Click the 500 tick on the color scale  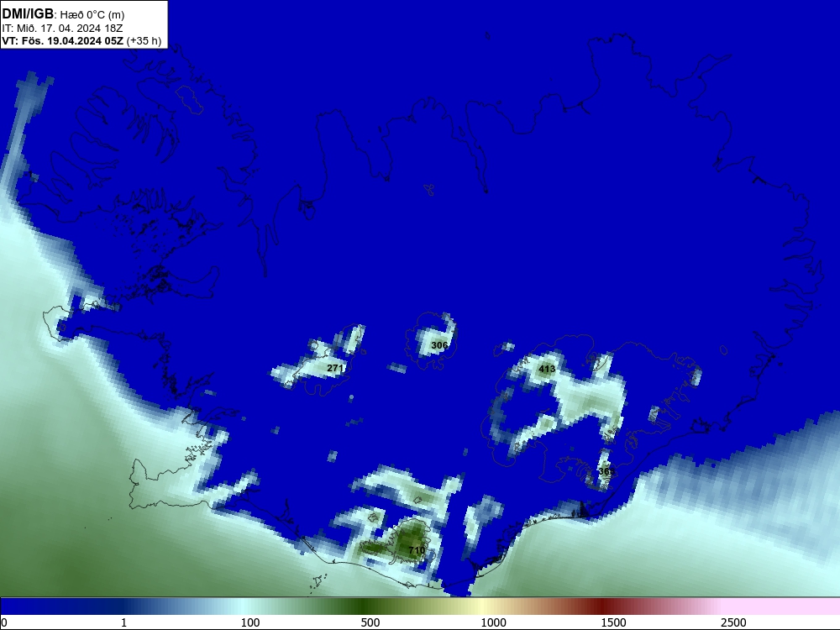[x=370, y=622]
